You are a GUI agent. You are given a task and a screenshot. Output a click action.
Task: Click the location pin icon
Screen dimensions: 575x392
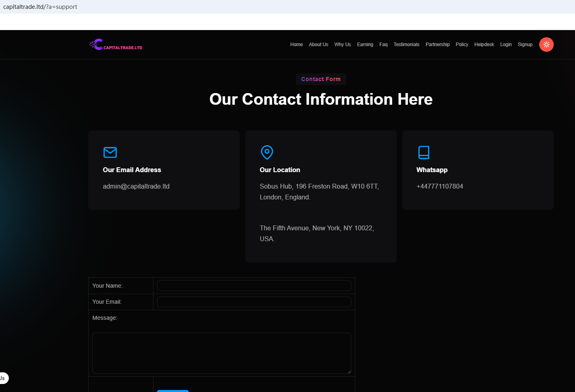click(267, 152)
